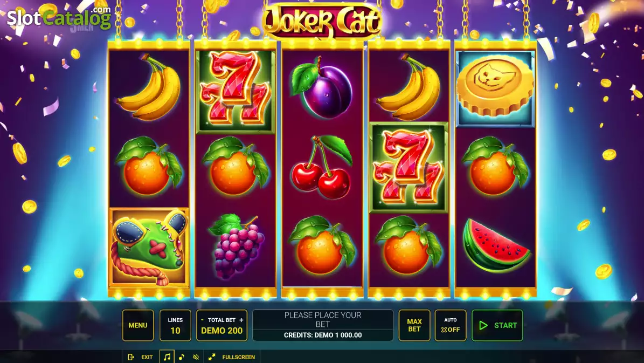644x363 pixels.
Task: Open the MENU button
Action: (138, 325)
